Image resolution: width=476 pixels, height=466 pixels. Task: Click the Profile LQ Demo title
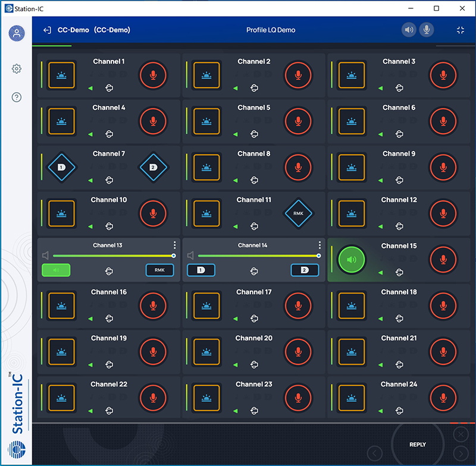coord(271,30)
